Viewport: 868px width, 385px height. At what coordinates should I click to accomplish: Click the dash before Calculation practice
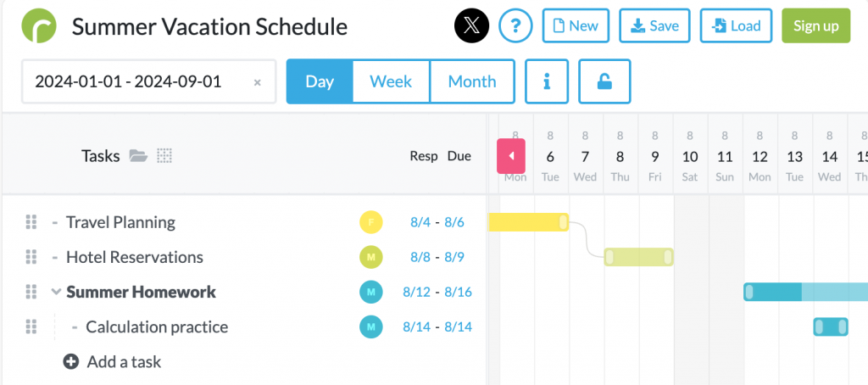pyautogui.click(x=75, y=326)
